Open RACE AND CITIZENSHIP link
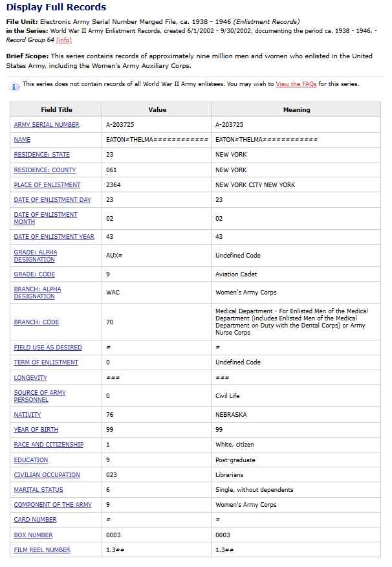392x567 pixels. click(49, 445)
